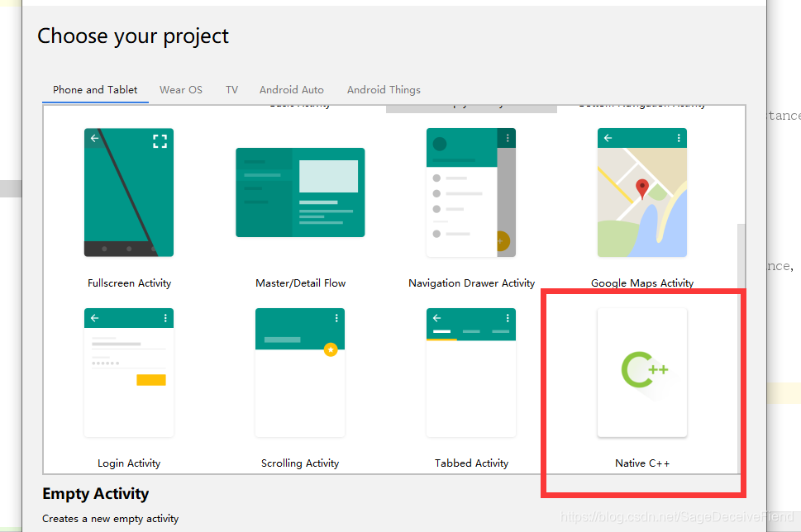Select the Scrolling Activity template thumbnail

[x=300, y=373]
